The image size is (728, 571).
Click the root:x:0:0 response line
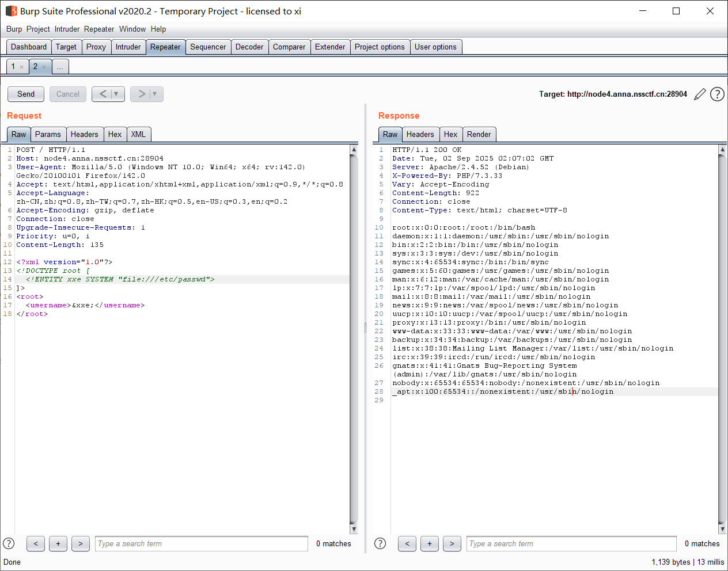pyautogui.click(x=464, y=227)
